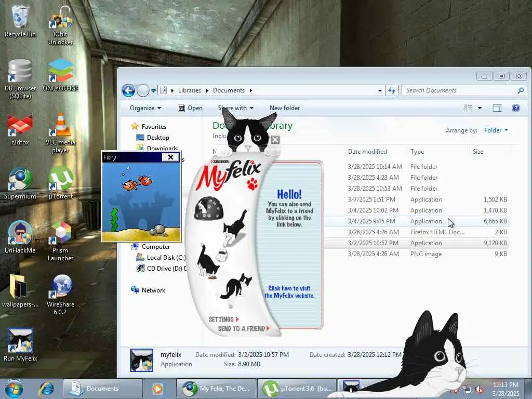Click Documents in the address breadcrumb
532x399 pixels.
point(229,90)
